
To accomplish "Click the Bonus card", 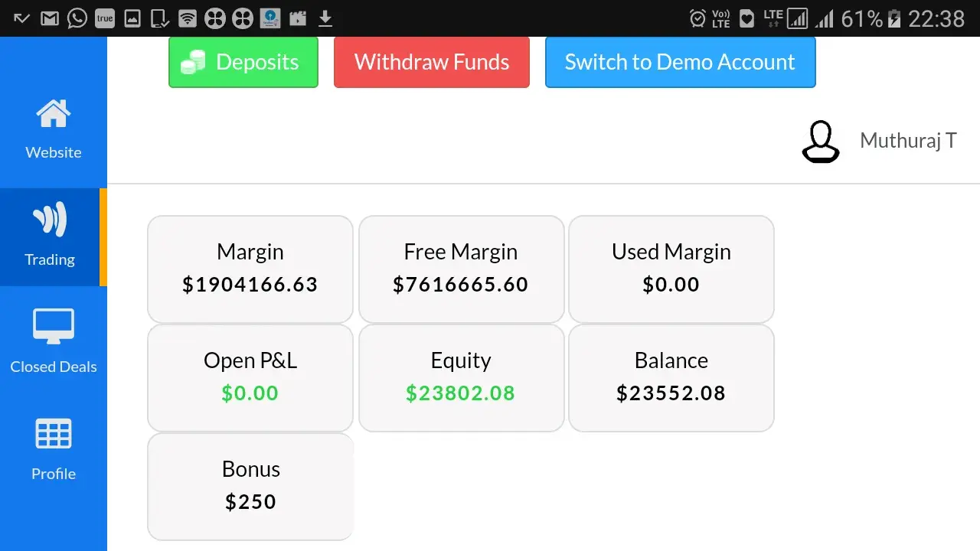I will [x=250, y=486].
